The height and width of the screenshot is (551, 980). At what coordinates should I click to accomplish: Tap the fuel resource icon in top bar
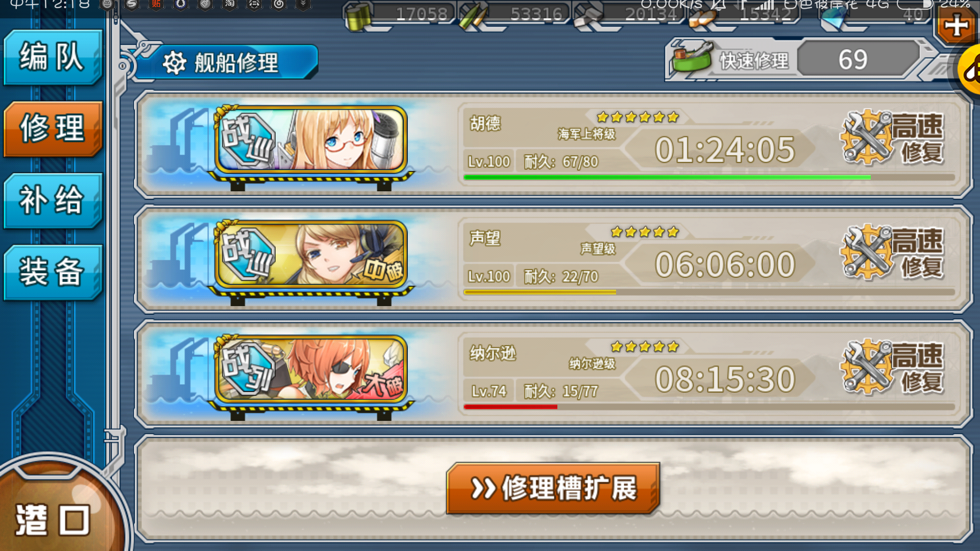(359, 16)
